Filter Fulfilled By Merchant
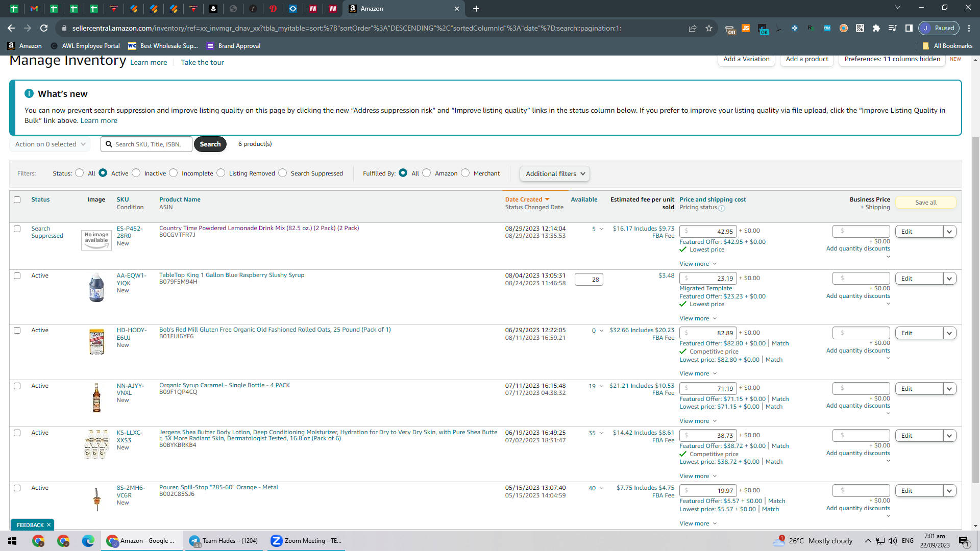980x551 pixels. 465,173
